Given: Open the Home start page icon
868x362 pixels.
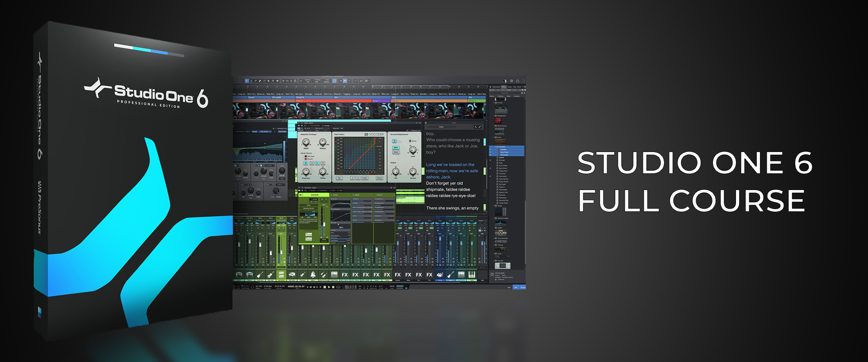Looking at the screenshot, I should tap(518, 81).
